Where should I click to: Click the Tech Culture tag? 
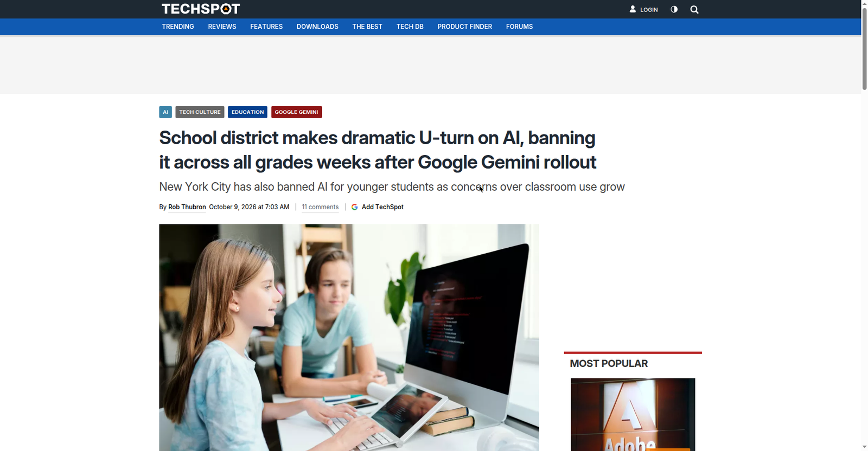pos(200,112)
